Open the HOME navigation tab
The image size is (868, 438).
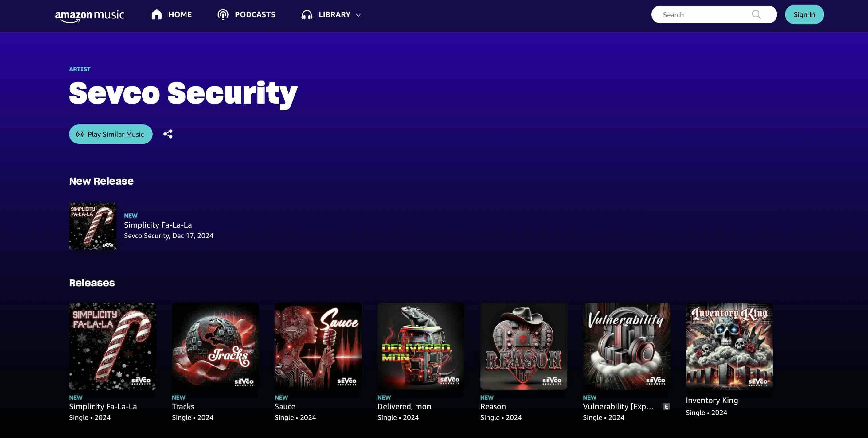(171, 14)
